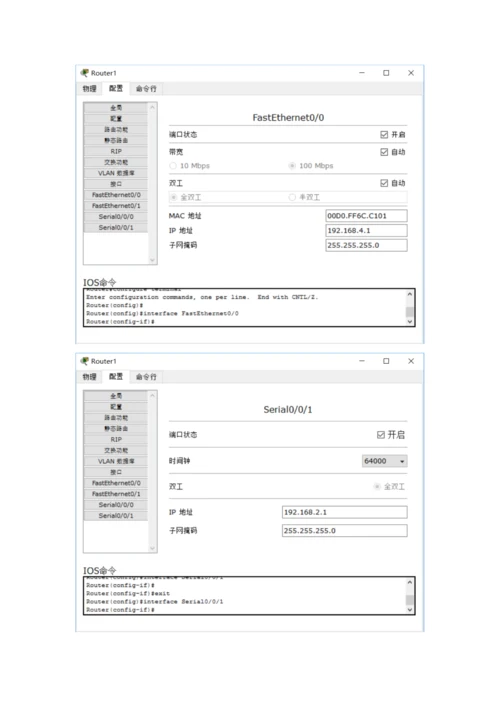
Task: Click Router1 icon in upper window title bar
Action: pos(84,73)
